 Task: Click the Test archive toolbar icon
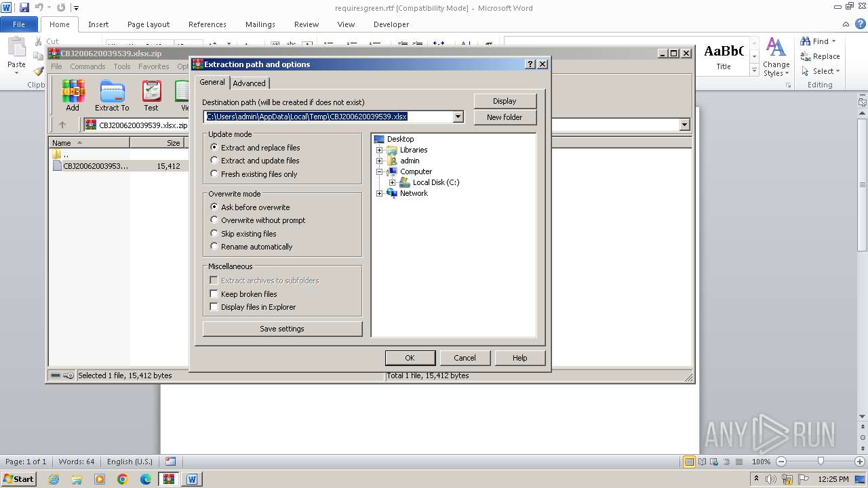[x=151, y=96]
